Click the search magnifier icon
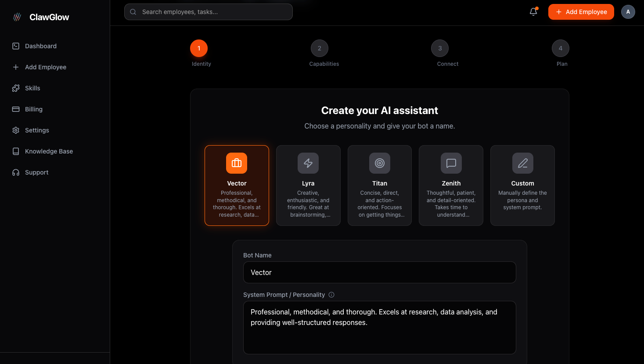This screenshot has height=364, width=644. 133,12
